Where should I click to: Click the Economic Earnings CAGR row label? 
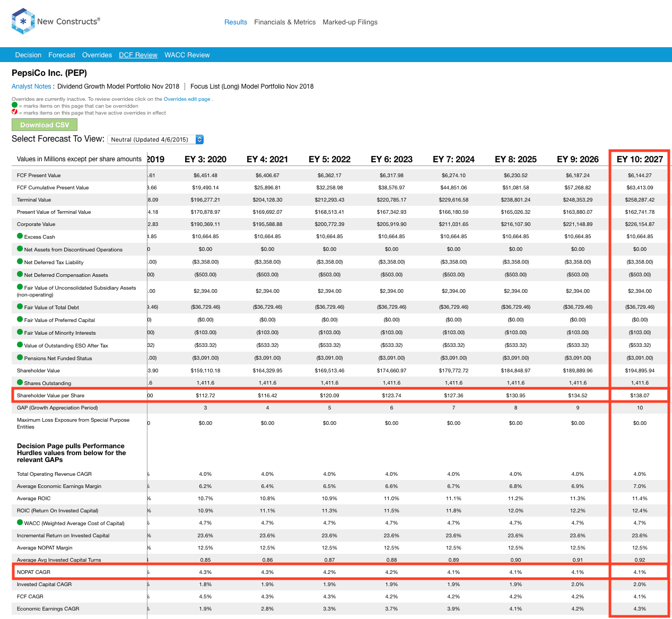[x=48, y=609]
